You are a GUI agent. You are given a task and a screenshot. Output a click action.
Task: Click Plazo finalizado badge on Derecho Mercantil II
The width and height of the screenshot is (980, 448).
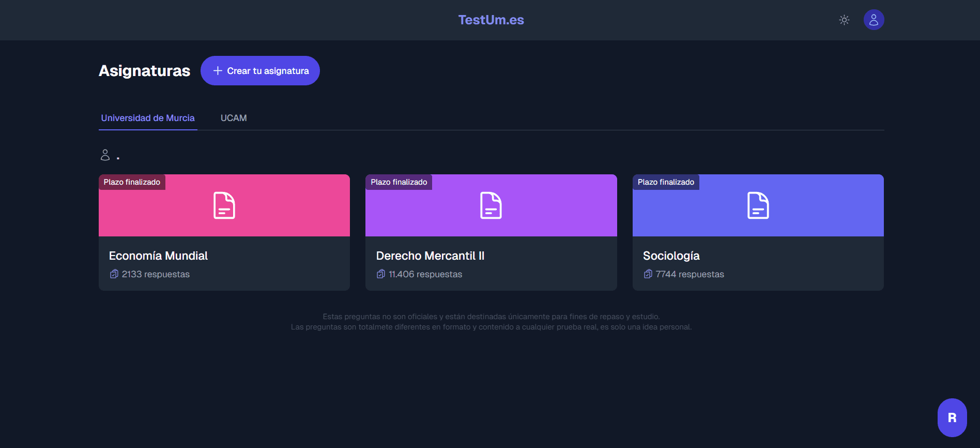point(399,182)
